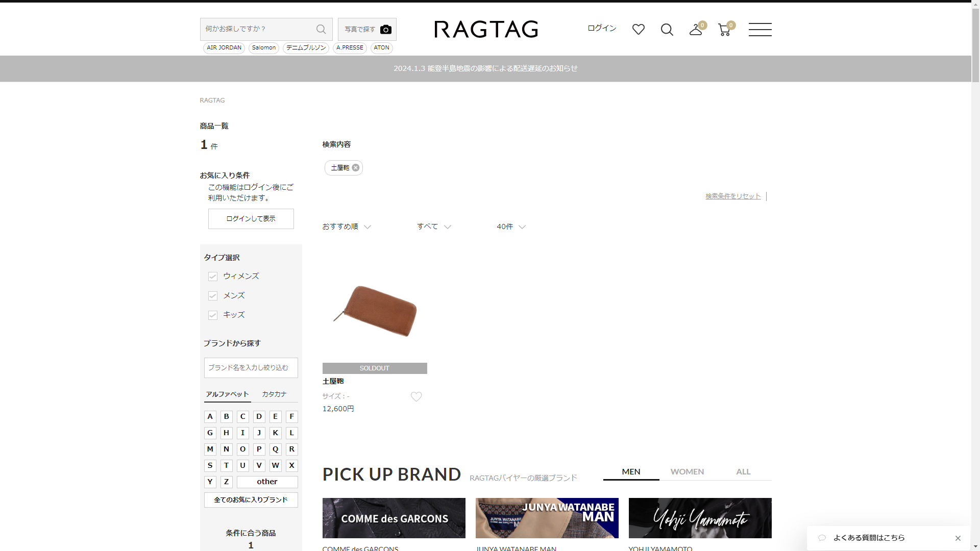This screenshot has width=980, height=551.
Task: Open the account user icon
Action: point(695,30)
